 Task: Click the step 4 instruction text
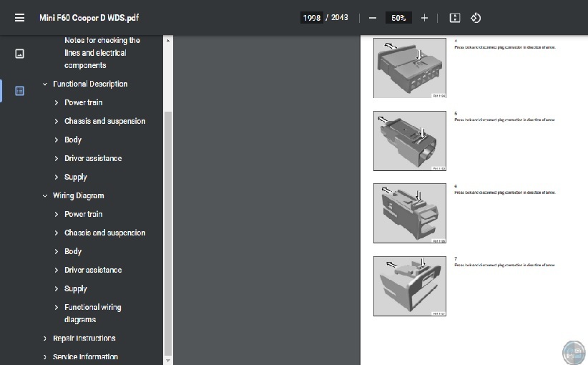(505, 47)
